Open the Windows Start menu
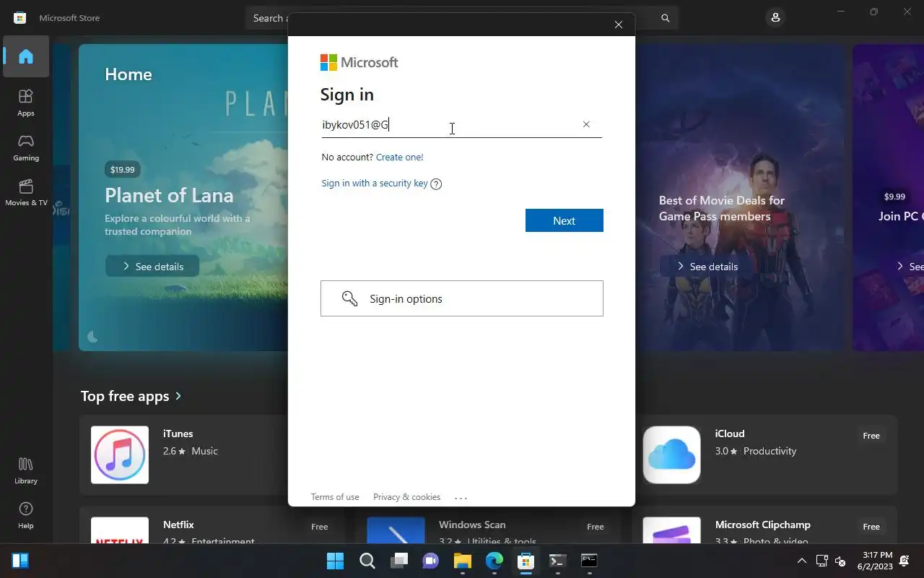Viewport: 924px width, 578px height. (x=335, y=561)
